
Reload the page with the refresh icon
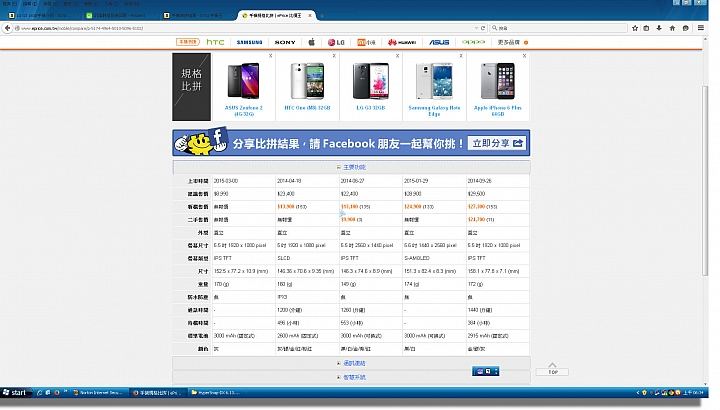pos(483,28)
